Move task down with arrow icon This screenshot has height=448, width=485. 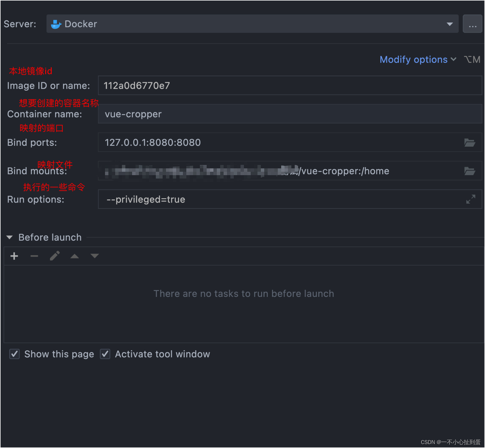pyautogui.click(x=95, y=256)
